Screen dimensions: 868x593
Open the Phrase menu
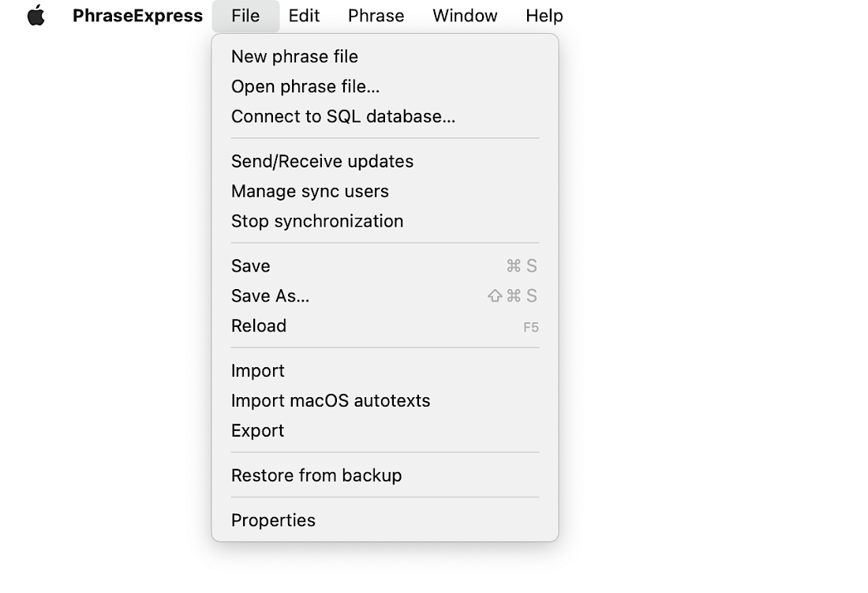(x=376, y=16)
